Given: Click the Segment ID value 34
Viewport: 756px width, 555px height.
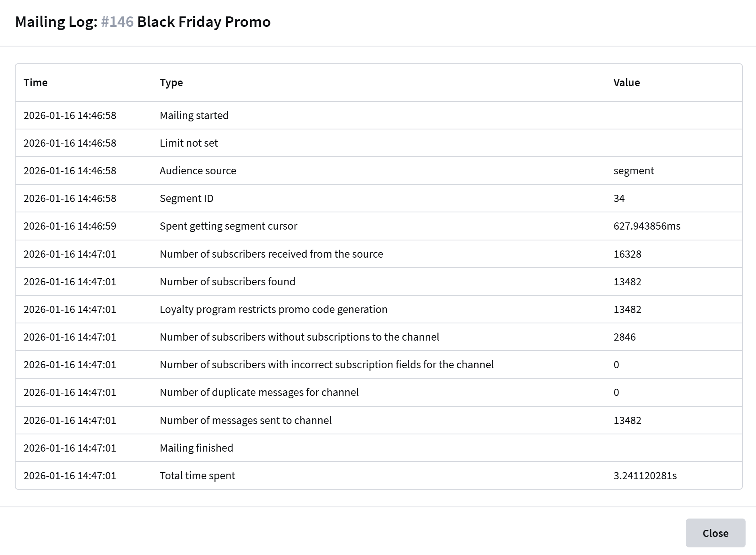Looking at the screenshot, I should click(x=619, y=198).
